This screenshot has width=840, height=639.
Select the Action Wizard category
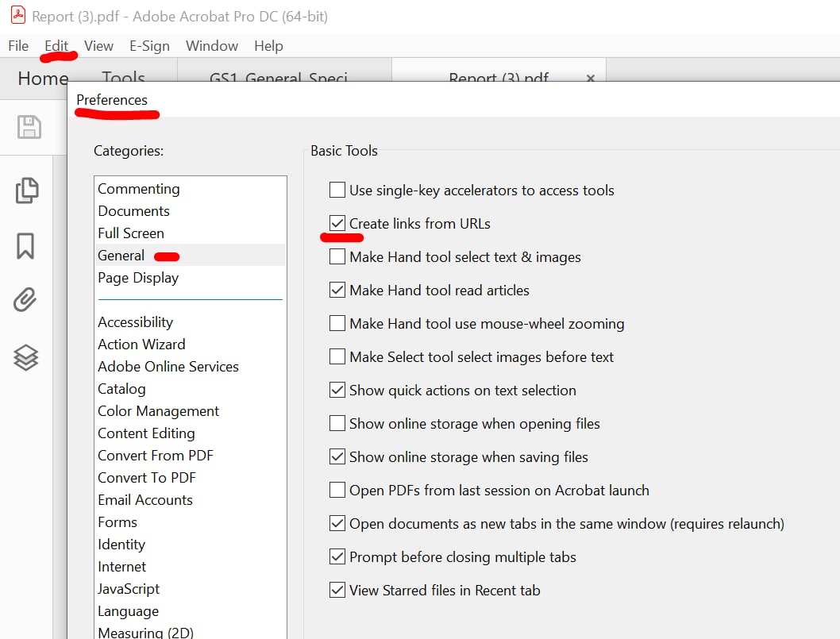191,345
